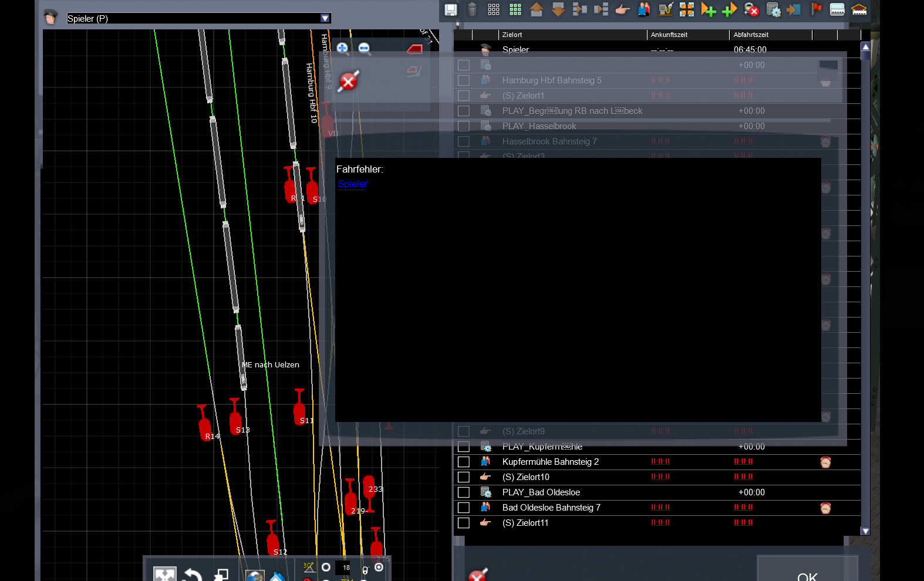Image resolution: width=924 pixels, height=581 pixels.
Task: Open the Spieler (P) dropdown
Action: [325, 18]
